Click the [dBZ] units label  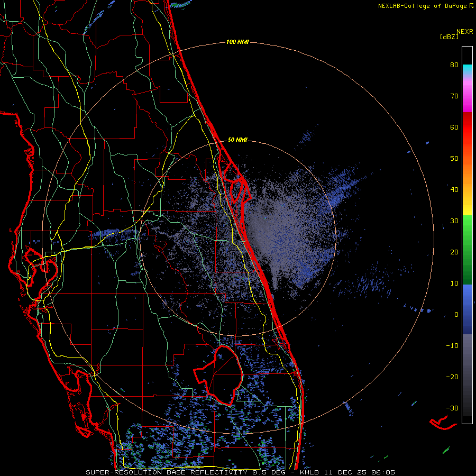click(449, 36)
